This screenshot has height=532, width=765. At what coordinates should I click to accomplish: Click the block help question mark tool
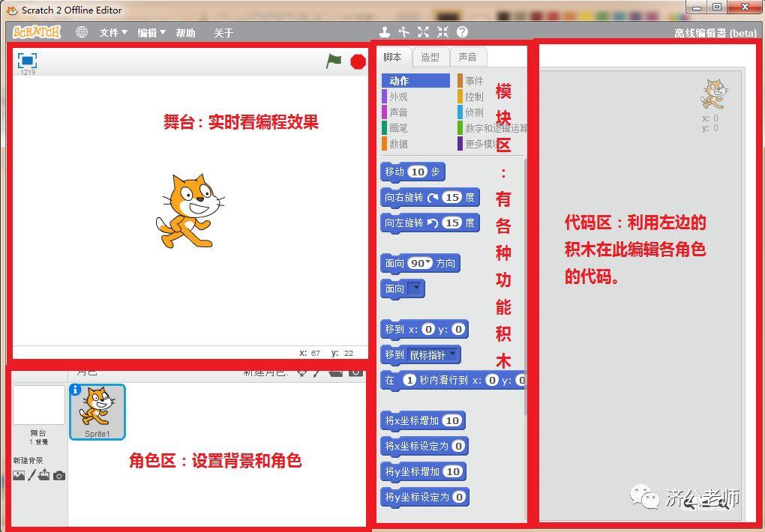pyautogui.click(x=462, y=32)
